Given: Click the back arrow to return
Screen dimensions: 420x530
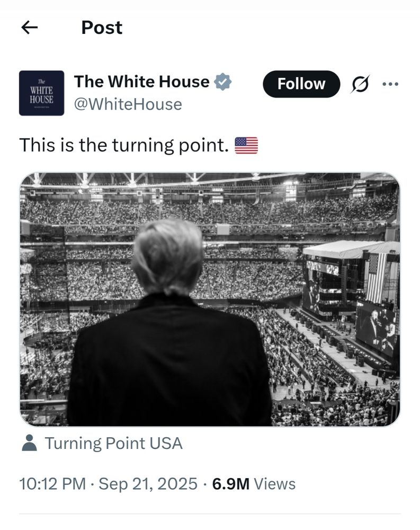Looking at the screenshot, I should point(30,28).
